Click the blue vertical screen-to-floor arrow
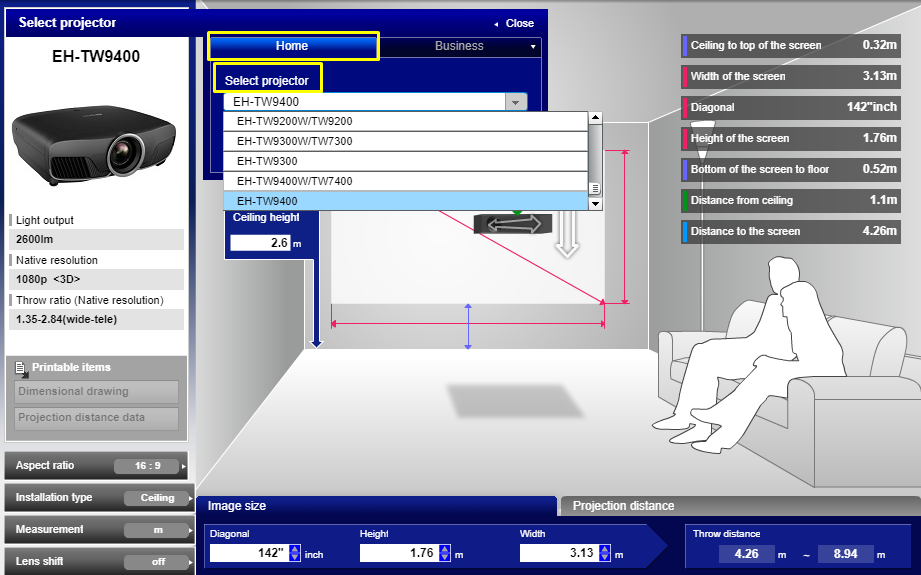The width and height of the screenshot is (921, 575). tap(468, 327)
